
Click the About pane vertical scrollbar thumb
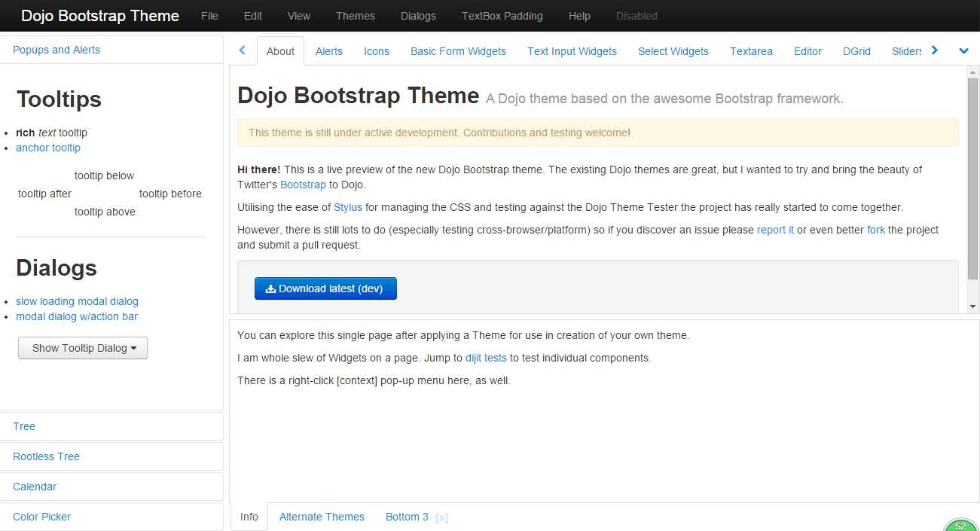[x=972, y=179]
